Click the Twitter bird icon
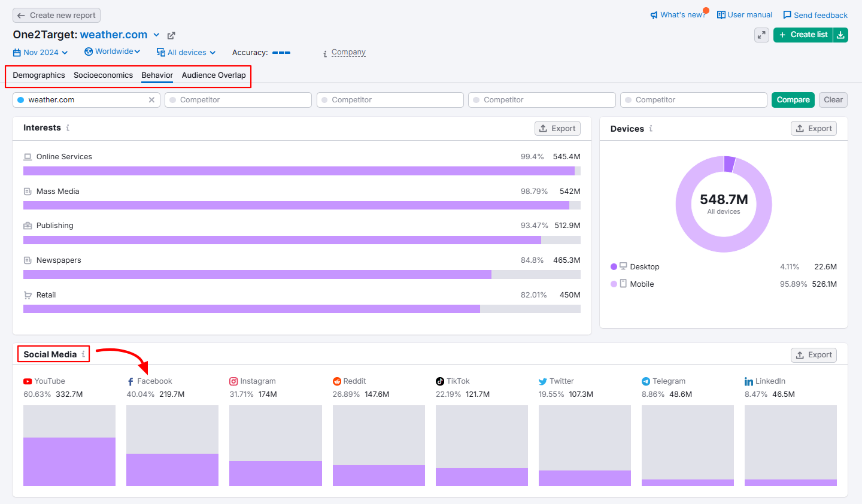The width and height of the screenshot is (862, 504). [543, 381]
